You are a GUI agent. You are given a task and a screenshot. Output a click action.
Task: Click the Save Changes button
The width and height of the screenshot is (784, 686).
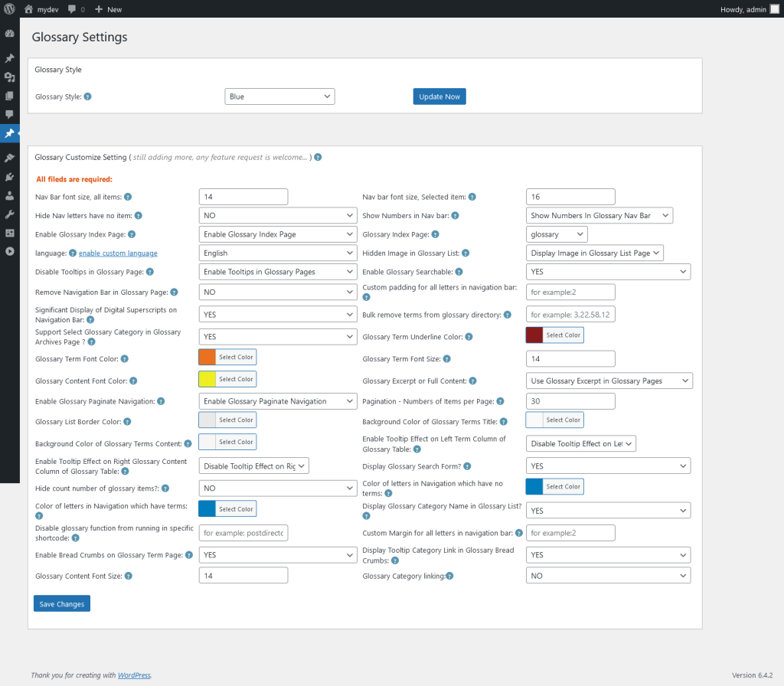(x=62, y=603)
